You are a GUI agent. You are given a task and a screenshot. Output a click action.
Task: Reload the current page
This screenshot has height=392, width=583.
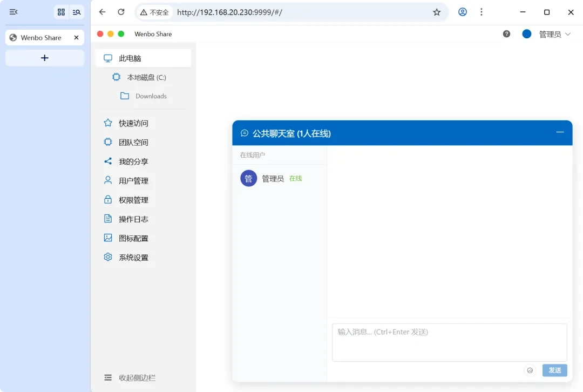point(121,12)
